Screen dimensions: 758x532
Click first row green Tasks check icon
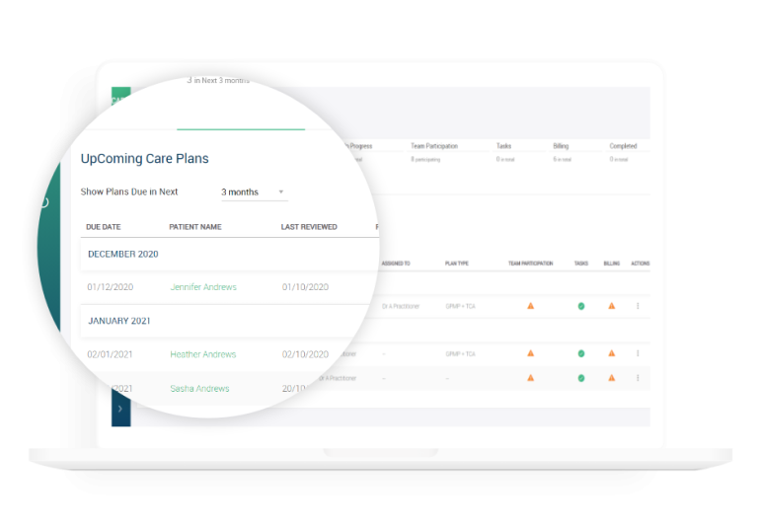click(x=581, y=306)
